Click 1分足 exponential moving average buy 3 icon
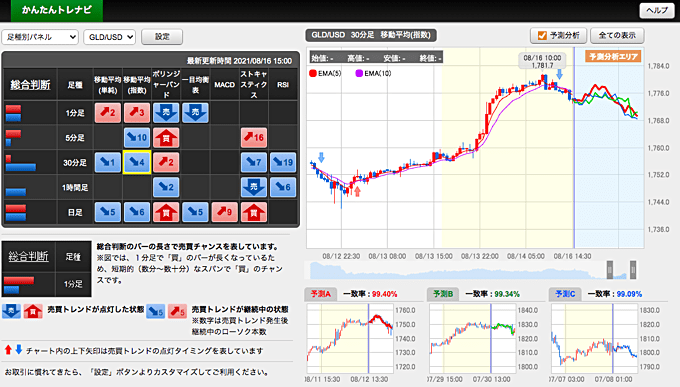The image size is (680, 387). 137,113
